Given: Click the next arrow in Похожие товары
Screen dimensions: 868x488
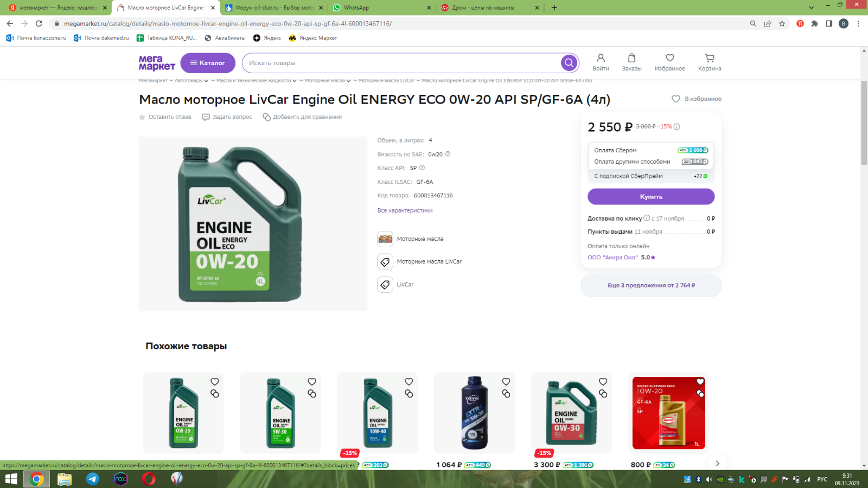Looking at the screenshot, I should pyautogui.click(x=717, y=463).
